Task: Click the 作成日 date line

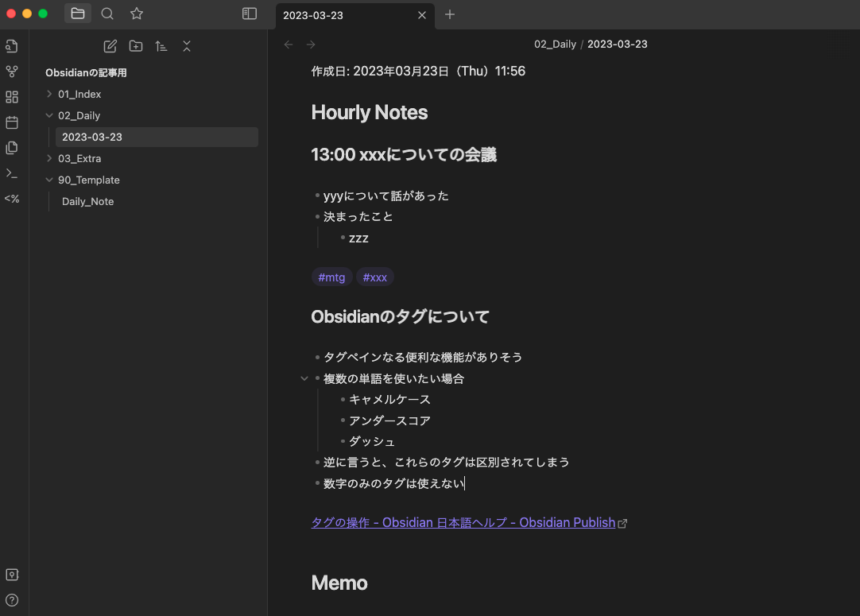Action: tap(419, 72)
